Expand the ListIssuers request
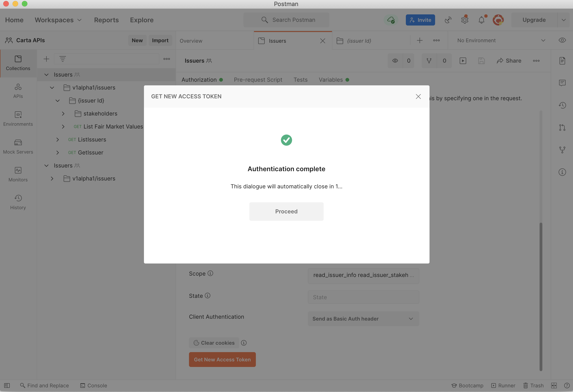Screen dimensions: 573x392 (x=57, y=140)
